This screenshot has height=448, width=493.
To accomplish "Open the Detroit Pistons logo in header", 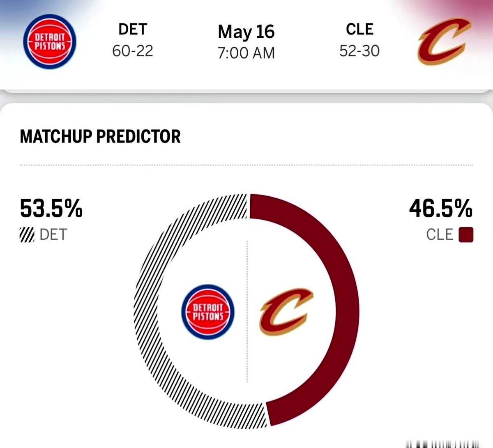I will tap(50, 41).
